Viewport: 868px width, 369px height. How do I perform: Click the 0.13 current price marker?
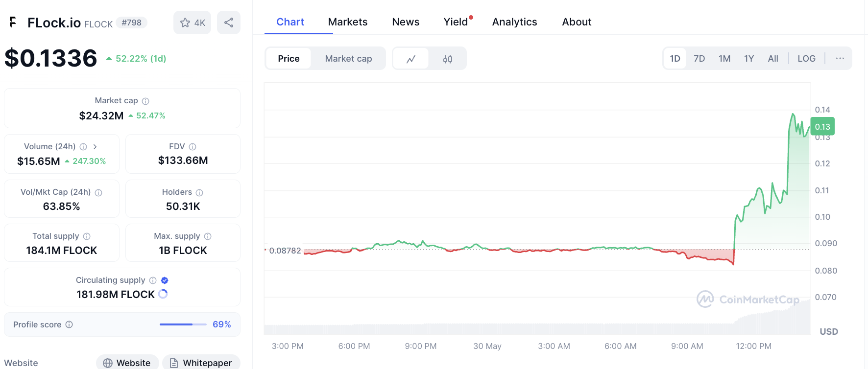822,127
